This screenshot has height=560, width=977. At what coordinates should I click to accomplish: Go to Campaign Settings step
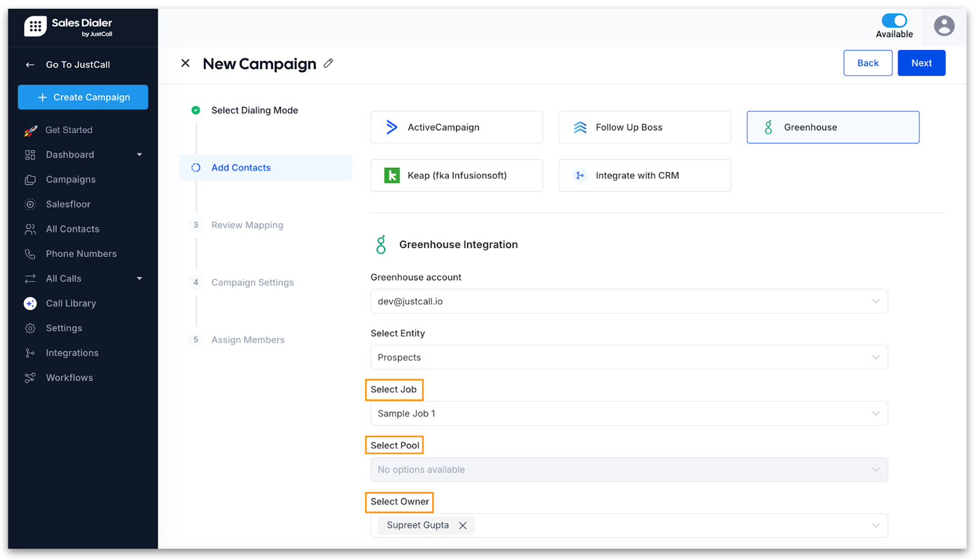click(253, 283)
